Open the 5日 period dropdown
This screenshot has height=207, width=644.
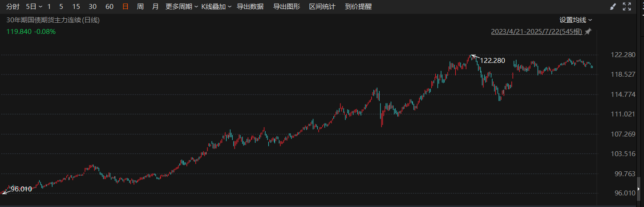pyautogui.click(x=34, y=7)
